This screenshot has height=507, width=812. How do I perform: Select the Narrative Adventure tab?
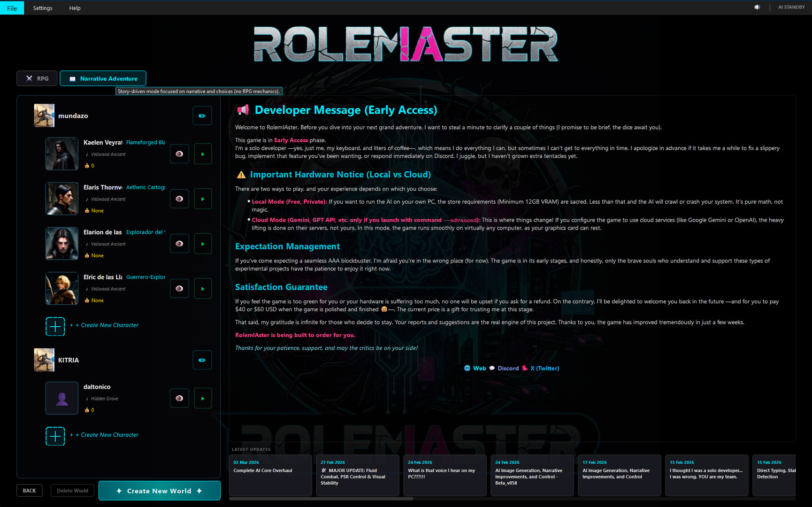coord(103,78)
